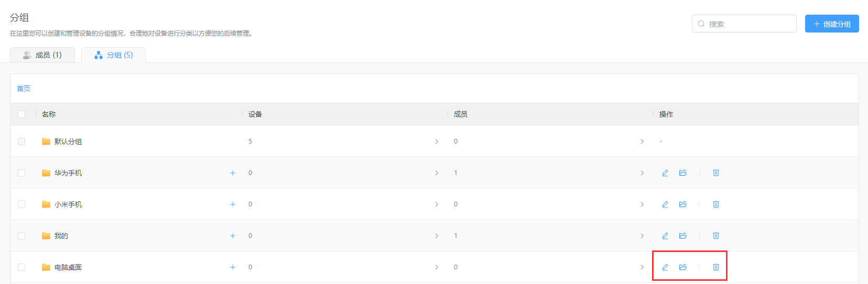Check the box for 小米手机 row
868x284 pixels.
click(21, 204)
